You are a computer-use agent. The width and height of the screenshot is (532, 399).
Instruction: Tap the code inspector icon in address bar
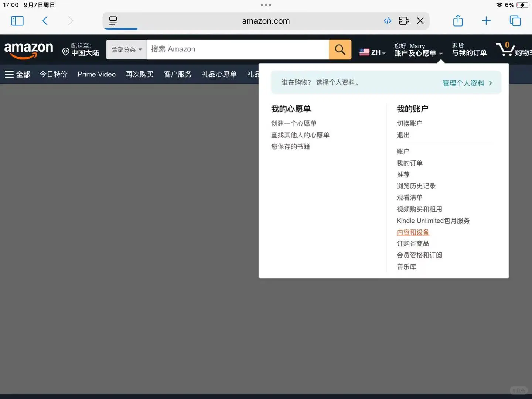coord(388,21)
